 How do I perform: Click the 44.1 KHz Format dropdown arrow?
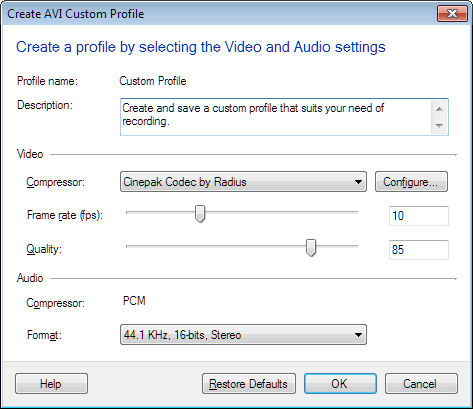click(358, 335)
